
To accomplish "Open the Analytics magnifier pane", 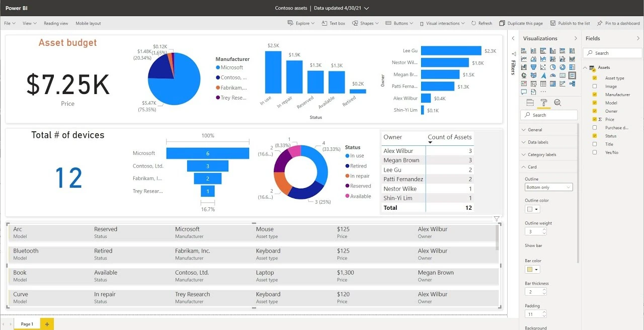I will click(x=557, y=103).
